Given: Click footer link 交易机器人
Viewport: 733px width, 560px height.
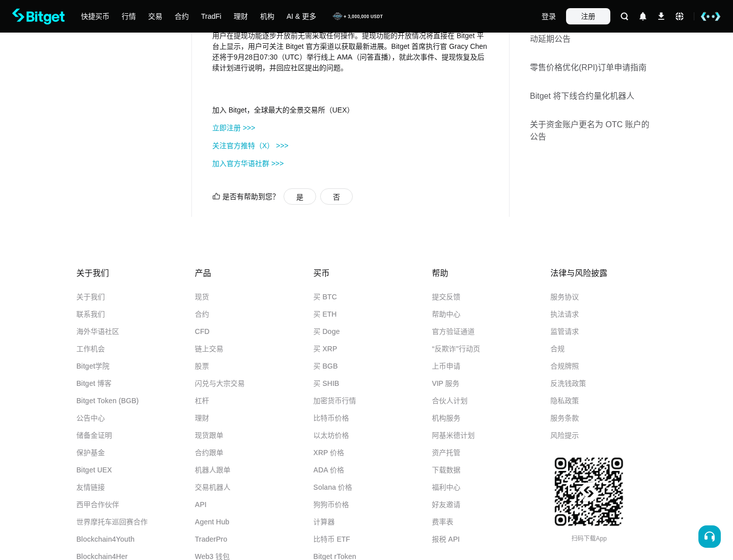Looking at the screenshot, I should (x=213, y=487).
